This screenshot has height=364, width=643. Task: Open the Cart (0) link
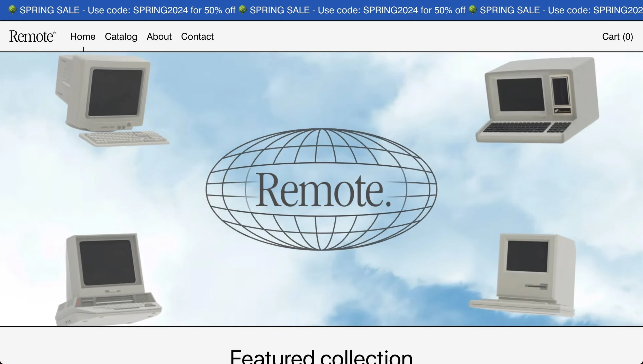point(618,37)
